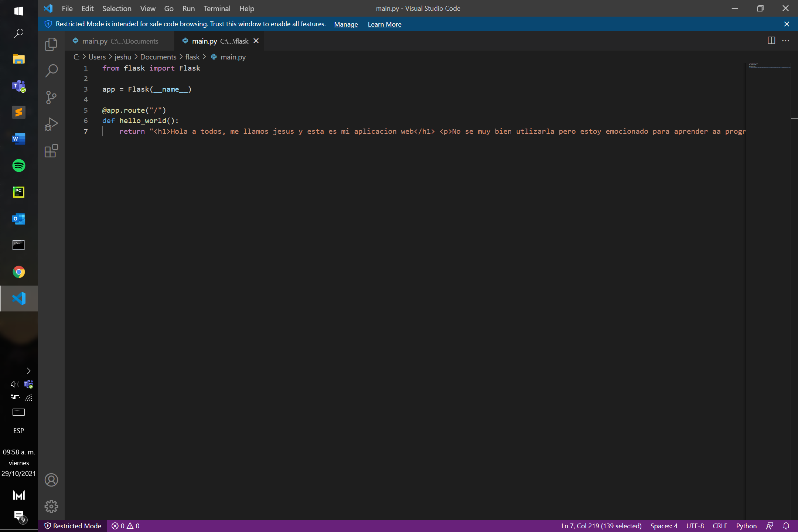Open Windows Start button
This screenshot has width=798, height=532.
[x=19, y=11]
